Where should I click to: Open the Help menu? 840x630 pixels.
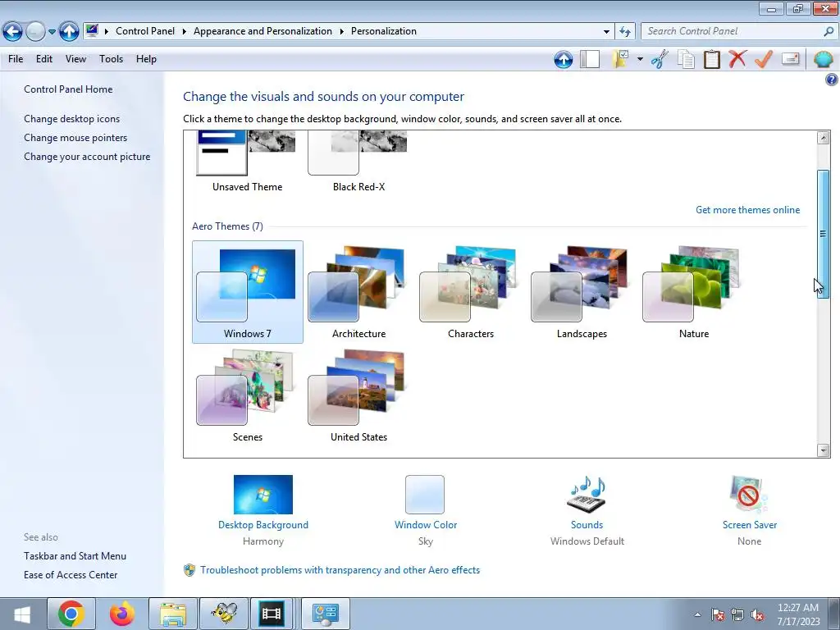pyautogui.click(x=146, y=59)
